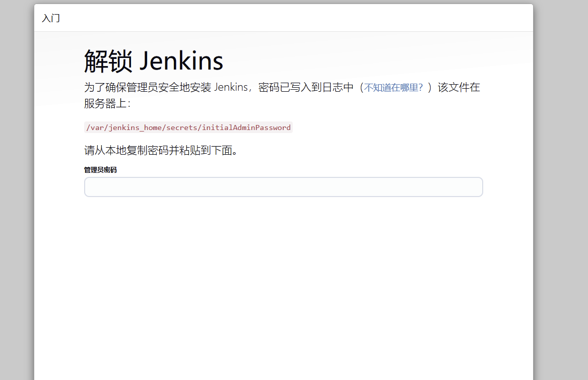Click the 管理员密码 field label
The image size is (588, 380).
(100, 169)
